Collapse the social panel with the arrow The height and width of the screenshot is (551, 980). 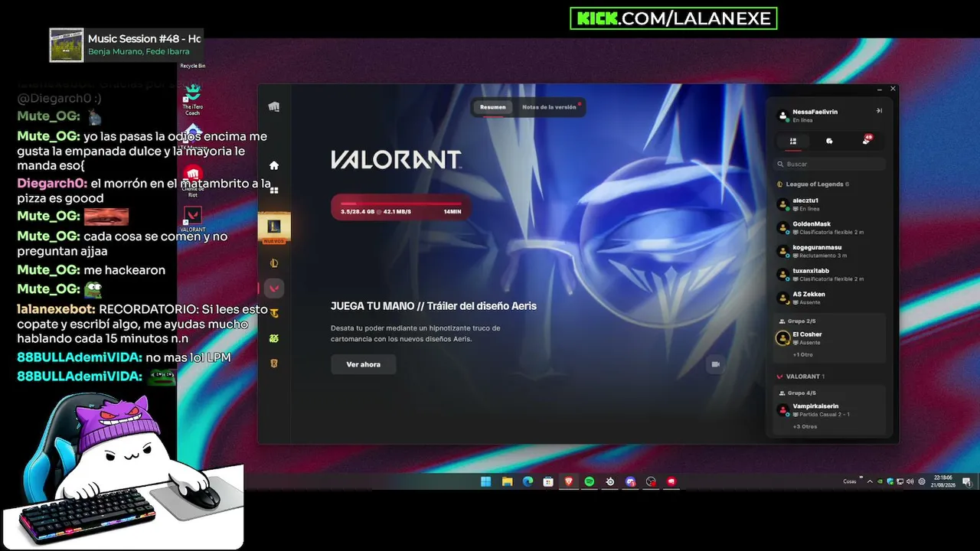coord(879,111)
